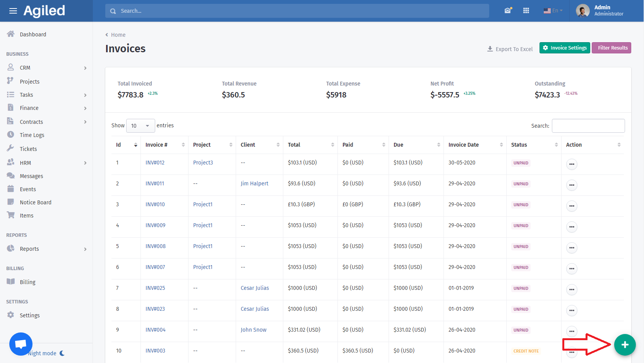This screenshot has width=644, height=363.
Task: Toggle Night mode
Action: 46,353
